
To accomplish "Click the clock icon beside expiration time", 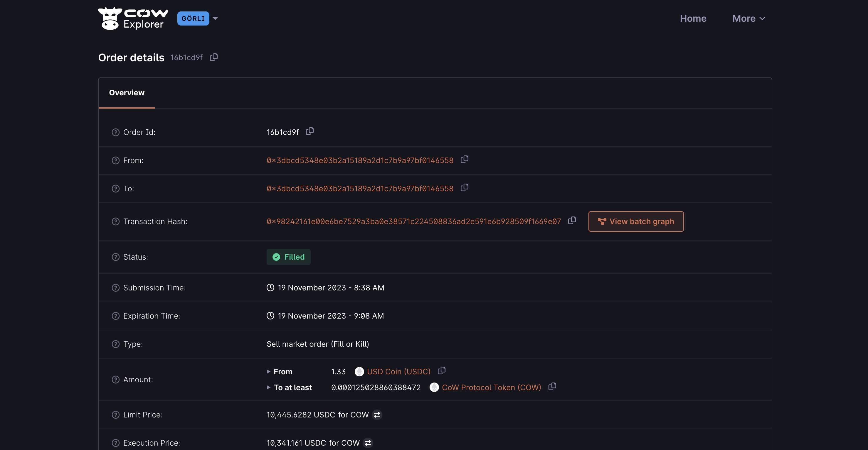I will [x=270, y=316].
